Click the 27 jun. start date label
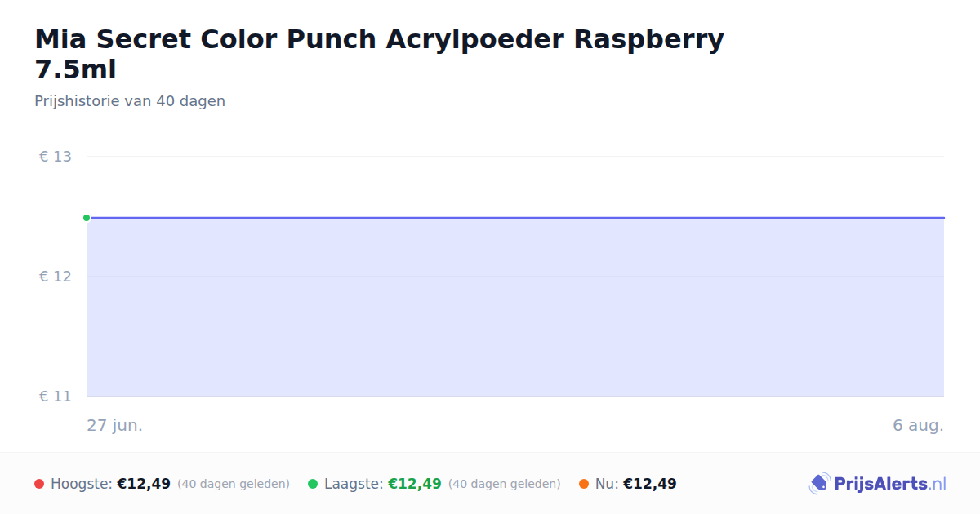Screen dimensions: 980x514 pyautogui.click(x=115, y=425)
